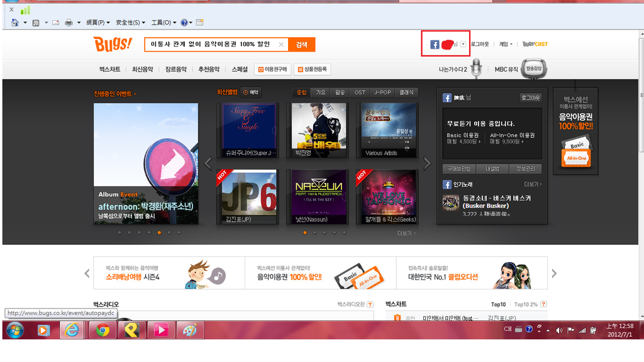Open the 벅스차트 menu
Screen dimensions: 644x362
(109, 69)
